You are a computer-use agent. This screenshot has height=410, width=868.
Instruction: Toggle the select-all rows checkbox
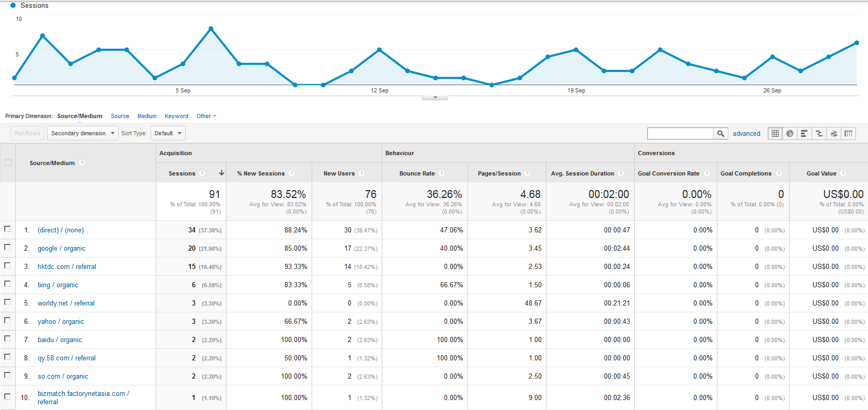(8, 163)
